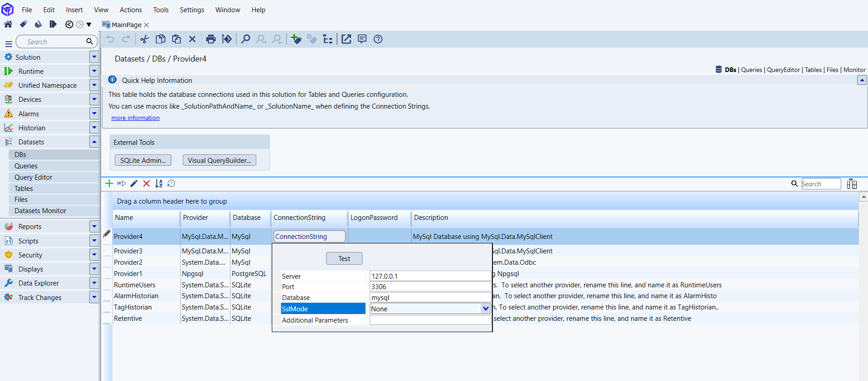This screenshot has width=868, height=381.
Task: Expand the Security section arrow
Action: click(94, 255)
